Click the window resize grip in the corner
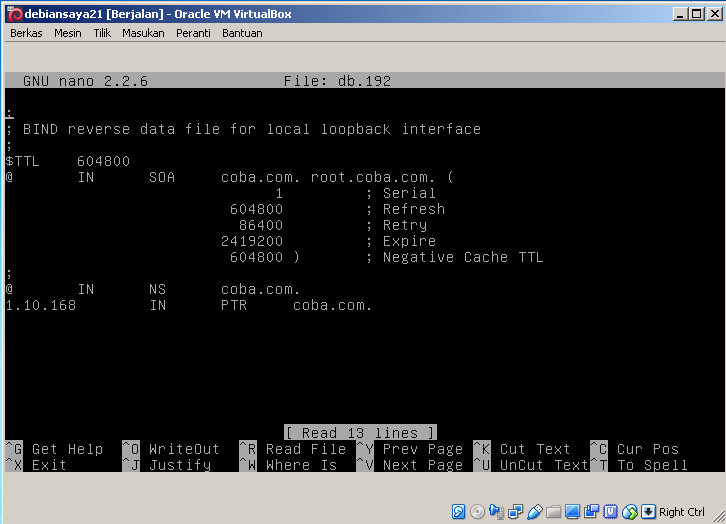 click(719, 516)
